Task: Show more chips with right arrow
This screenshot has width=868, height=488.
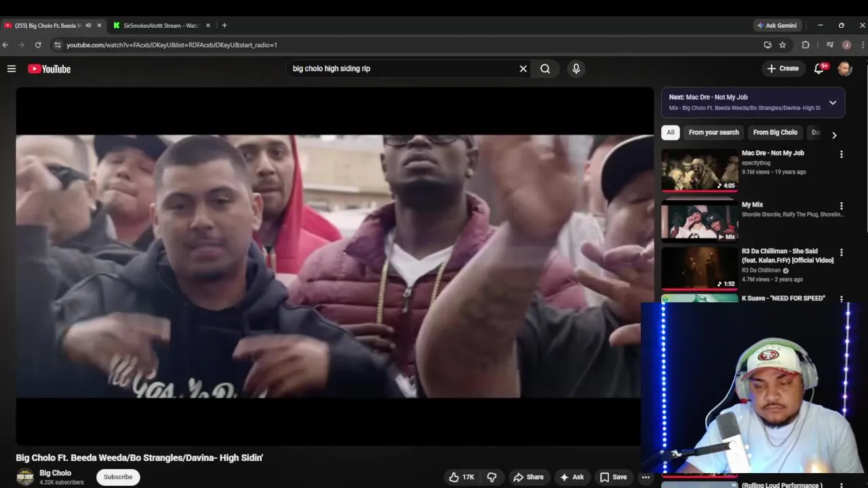Action: tap(834, 135)
